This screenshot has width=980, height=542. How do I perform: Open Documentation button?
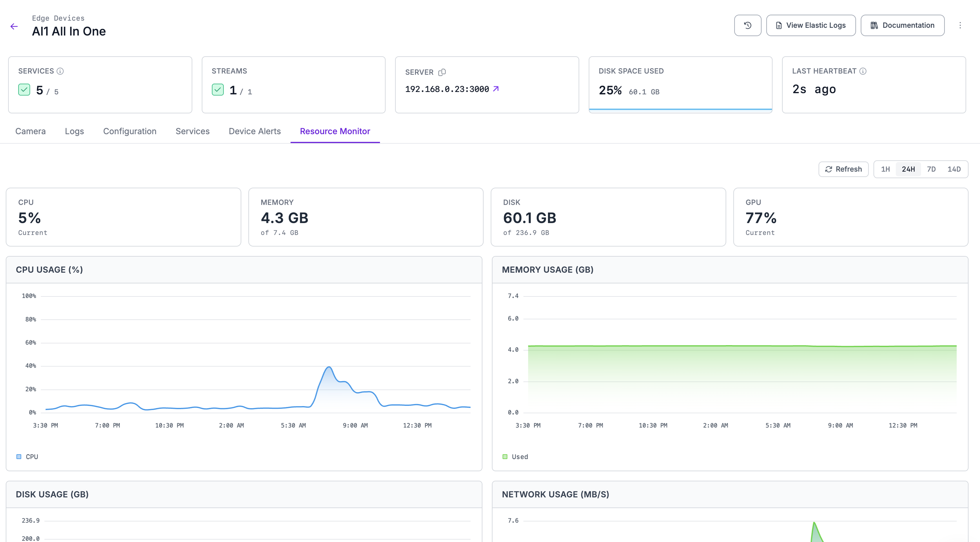[902, 26]
